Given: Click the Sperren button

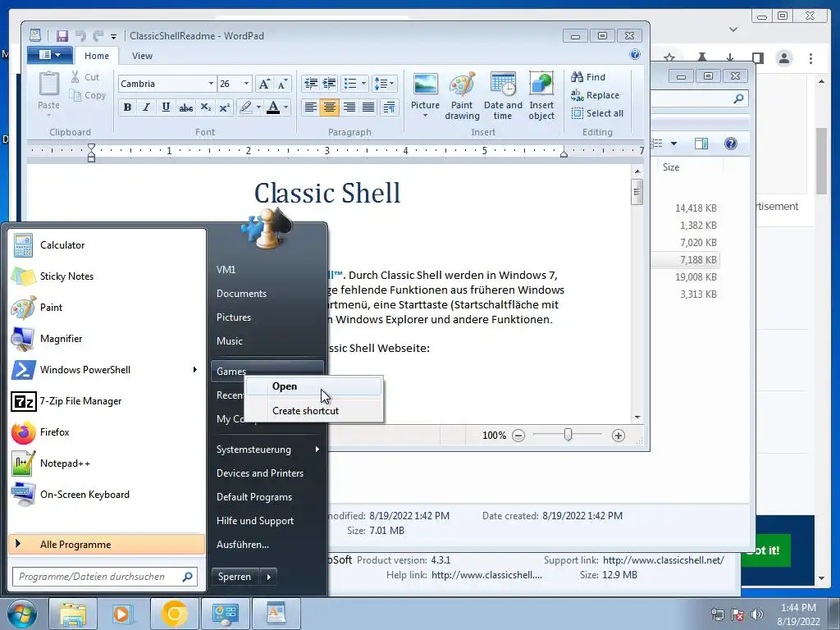Looking at the screenshot, I should 235,577.
